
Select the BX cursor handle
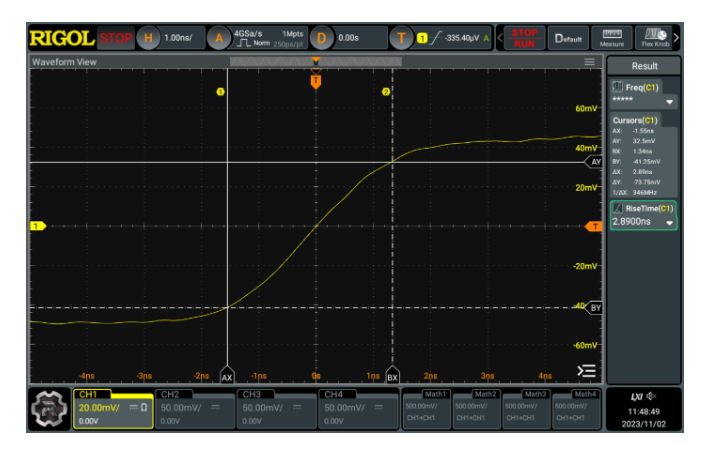click(x=392, y=375)
